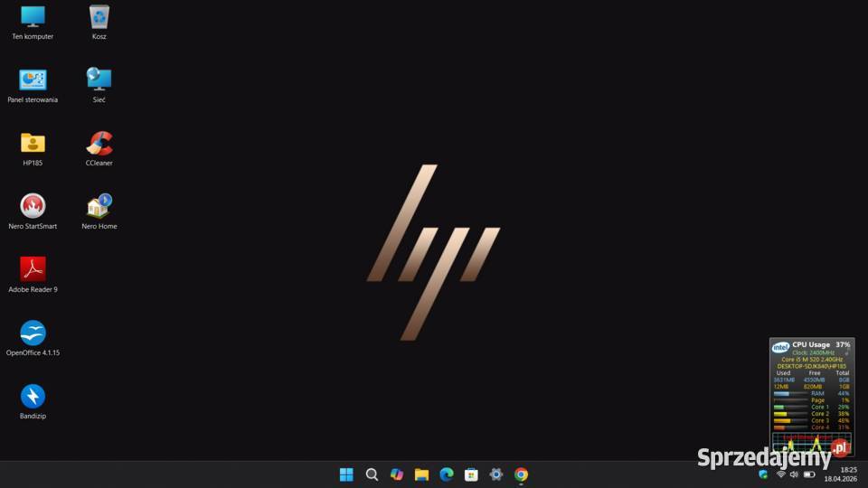868x488 pixels.
Task: Open taskbar Search
Action: coord(372,474)
